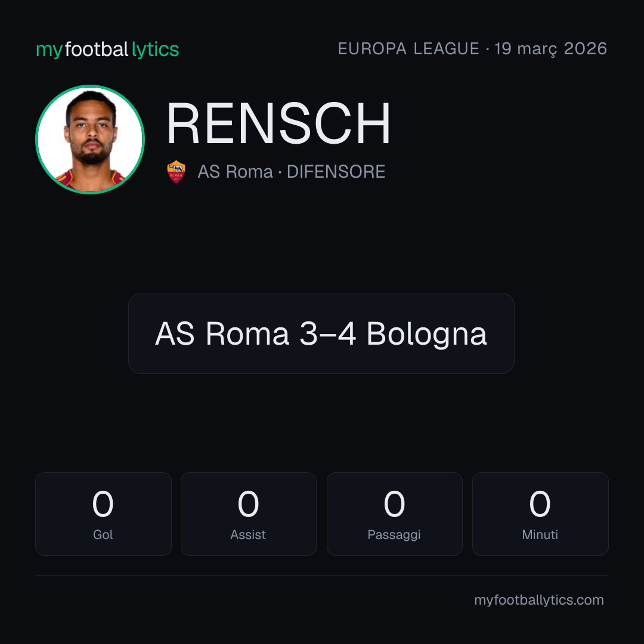Click the word Bologna in score
This screenshot has width=644, height=644.
(426, 335)
